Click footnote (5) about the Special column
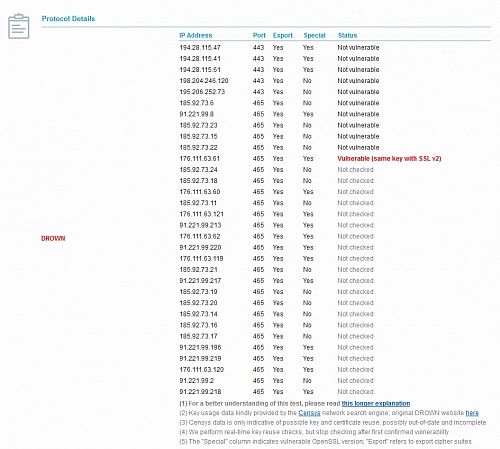 tap(325, 442)
